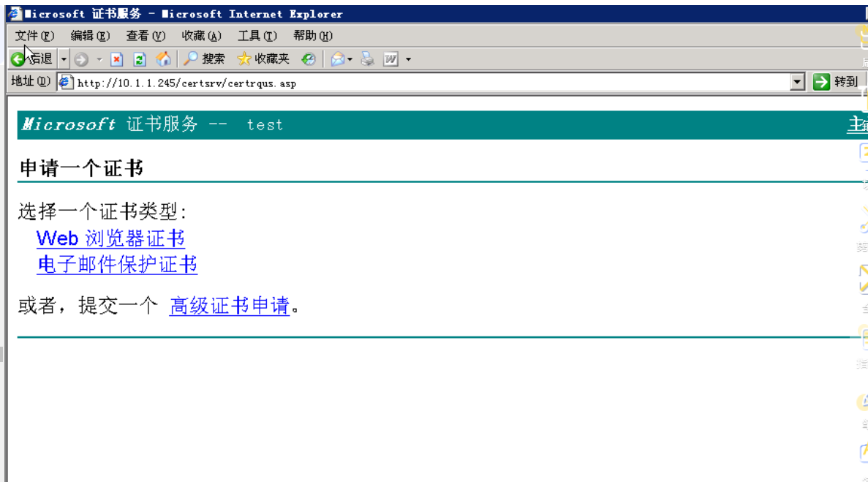The width and height of the screenshot is (868, 482).
Task: Click the Edit with Word icon
Action: pyautogui.click(x=390, y=59)
